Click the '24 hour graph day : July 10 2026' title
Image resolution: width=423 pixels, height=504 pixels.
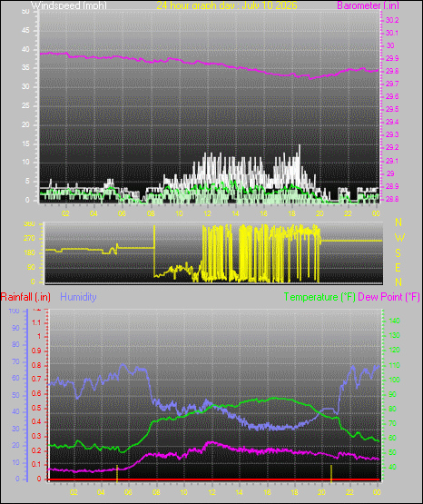pyautogui.click(x=227, y=5)
